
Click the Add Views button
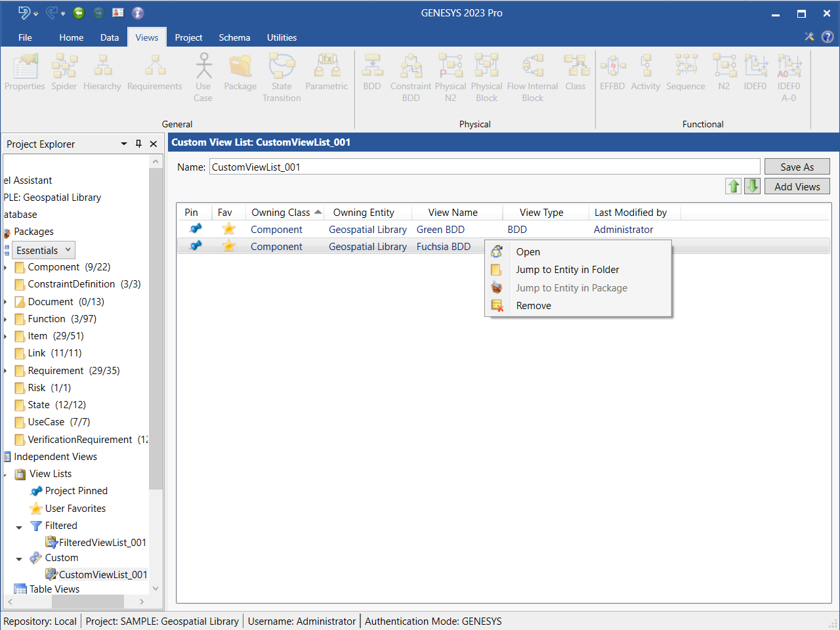pos(797,186)
